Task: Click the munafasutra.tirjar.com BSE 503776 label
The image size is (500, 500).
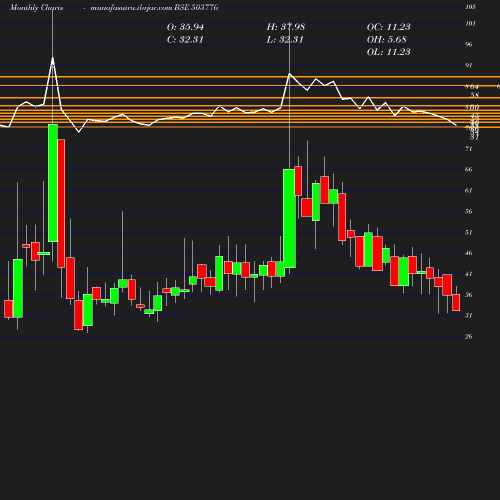Action: [x=154, y=8]
